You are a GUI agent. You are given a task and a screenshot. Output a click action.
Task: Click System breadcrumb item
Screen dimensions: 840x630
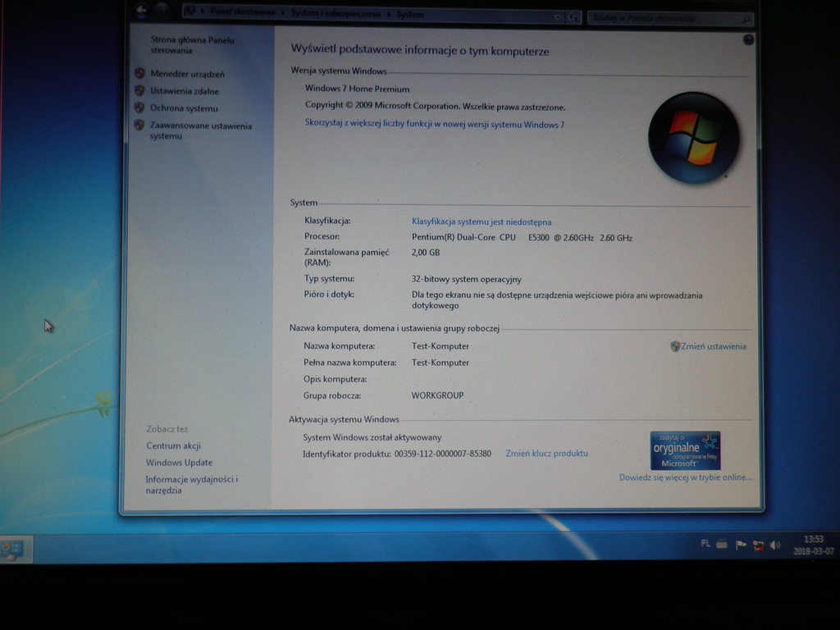tap(410, 15)
